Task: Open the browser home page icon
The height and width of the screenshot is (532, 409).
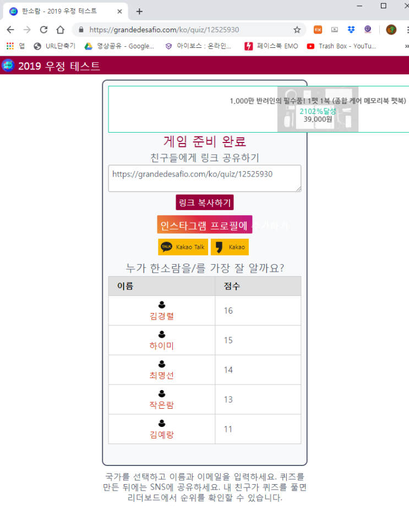Action: (61, 30)
